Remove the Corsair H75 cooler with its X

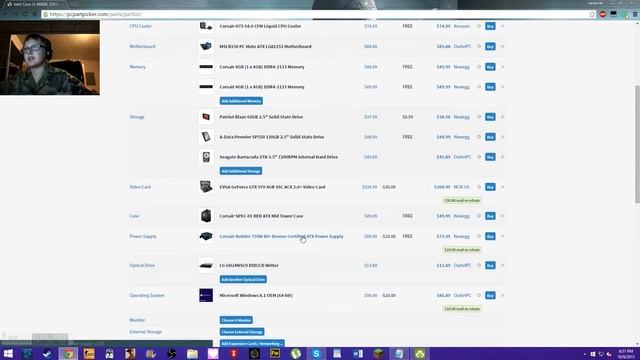[x=502, y=26]
